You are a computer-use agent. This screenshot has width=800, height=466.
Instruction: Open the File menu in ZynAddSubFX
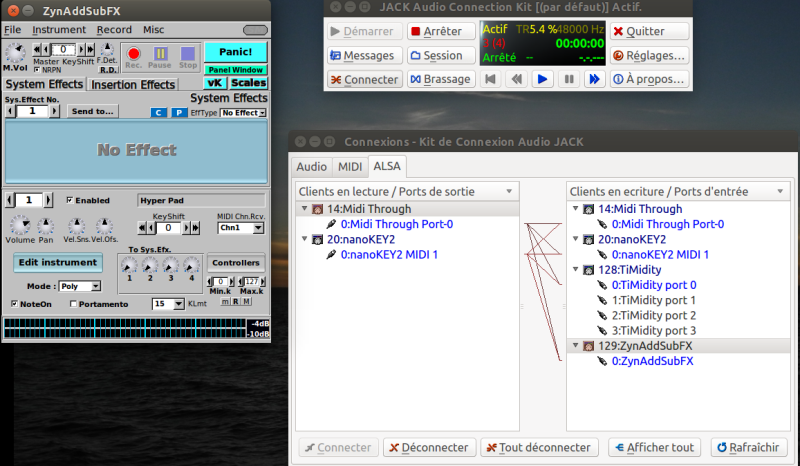pyautogui.click(x=13, y=30)
